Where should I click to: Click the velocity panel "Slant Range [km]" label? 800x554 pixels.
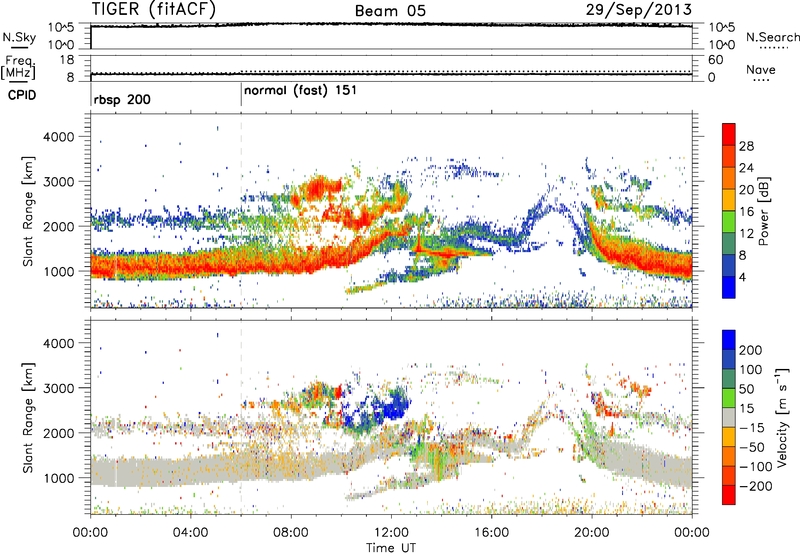tap(28, 418)
